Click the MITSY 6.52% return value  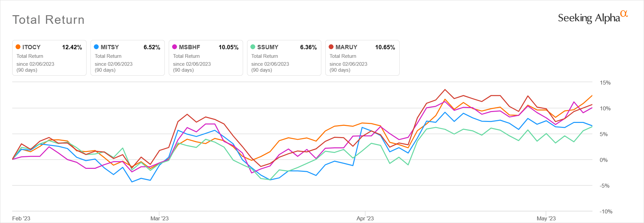152,47
